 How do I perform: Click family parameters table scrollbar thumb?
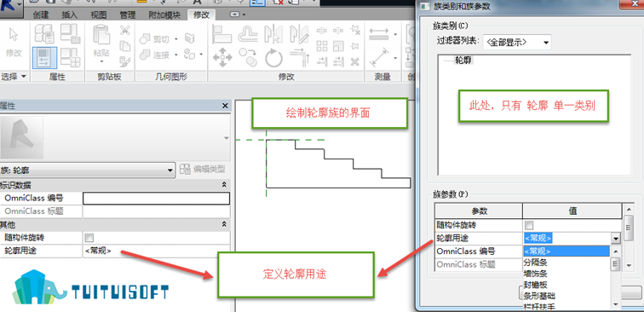628,228
